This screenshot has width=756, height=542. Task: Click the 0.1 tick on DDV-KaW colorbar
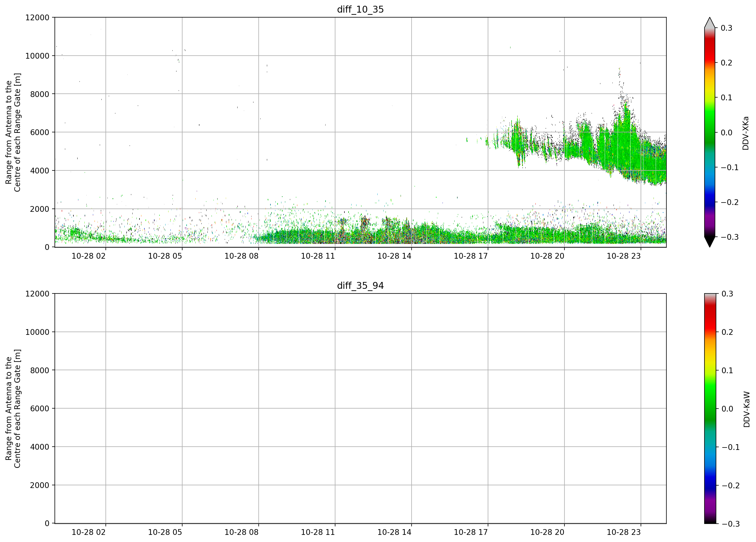pyautogui.click(x=727, y=370)
